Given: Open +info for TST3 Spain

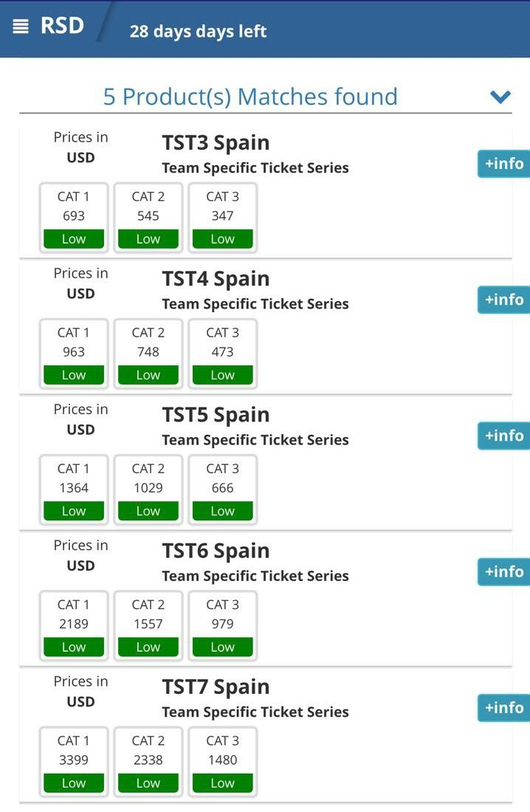Looking at the screenshot, I should pyautogui.click(x=504, y=164).
